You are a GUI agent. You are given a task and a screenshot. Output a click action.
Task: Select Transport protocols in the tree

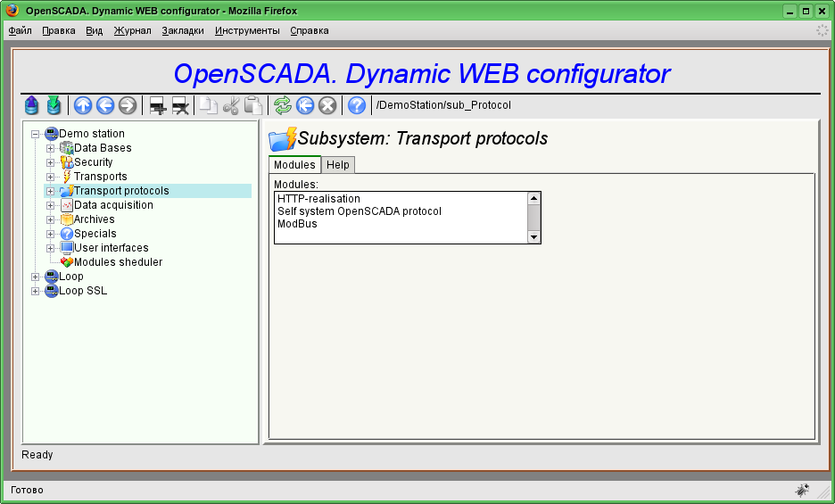point(121,191)
